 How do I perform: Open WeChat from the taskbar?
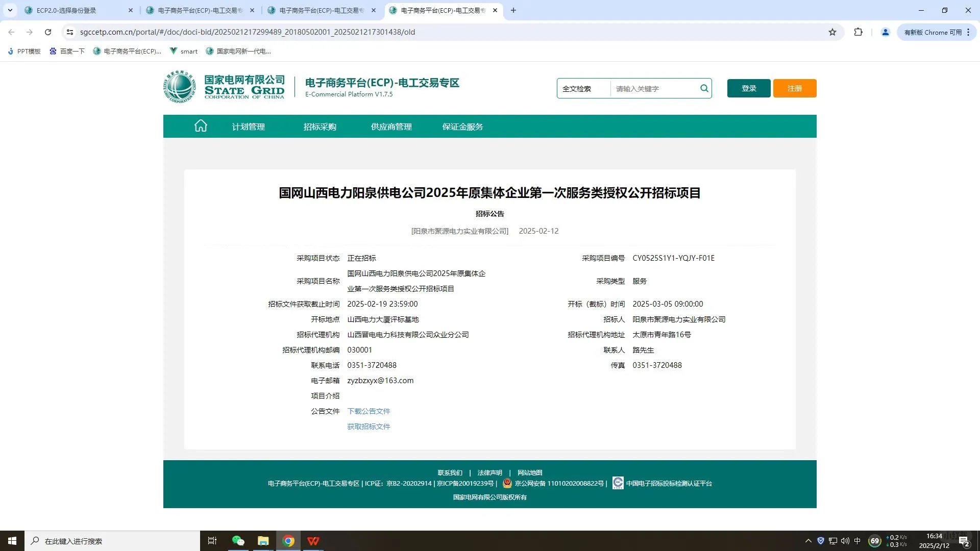tap(237, 541)
